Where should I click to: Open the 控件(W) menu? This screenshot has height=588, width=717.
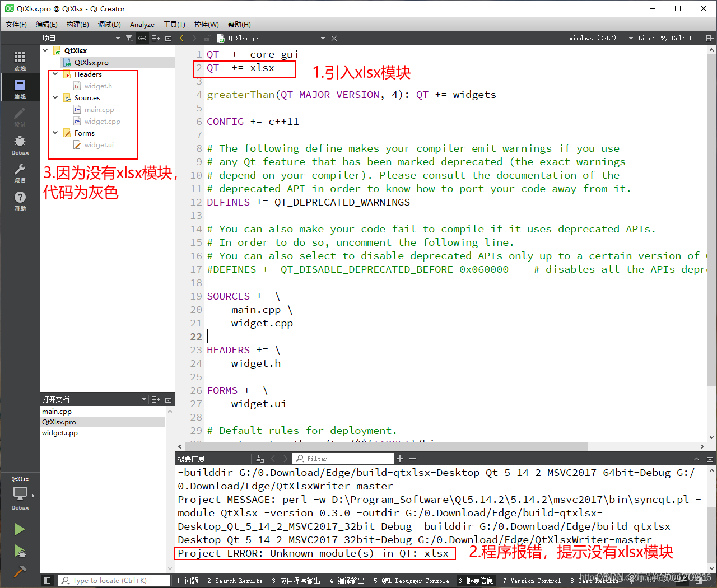click(x=206, y=24)
